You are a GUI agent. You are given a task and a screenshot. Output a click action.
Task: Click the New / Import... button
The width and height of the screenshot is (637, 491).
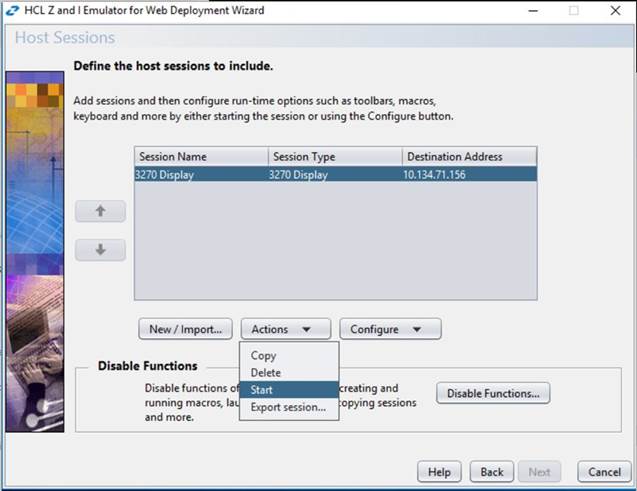[x=185, y=329]
